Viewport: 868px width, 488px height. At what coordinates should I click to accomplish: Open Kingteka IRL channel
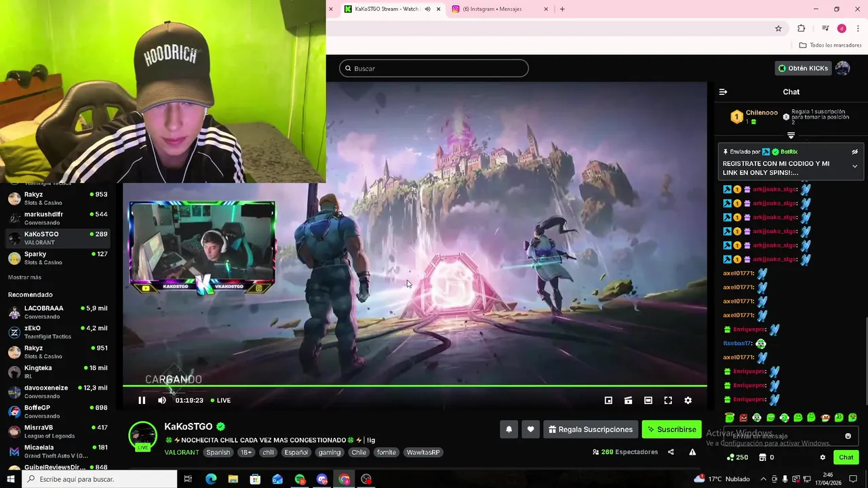point(58,371)
